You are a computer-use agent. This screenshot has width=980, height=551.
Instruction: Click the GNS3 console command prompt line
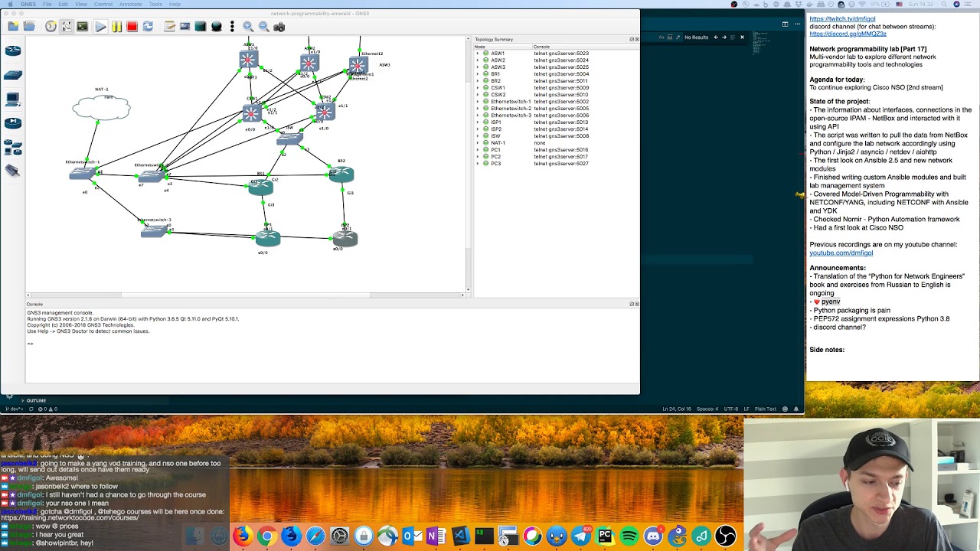pos(31,343)
